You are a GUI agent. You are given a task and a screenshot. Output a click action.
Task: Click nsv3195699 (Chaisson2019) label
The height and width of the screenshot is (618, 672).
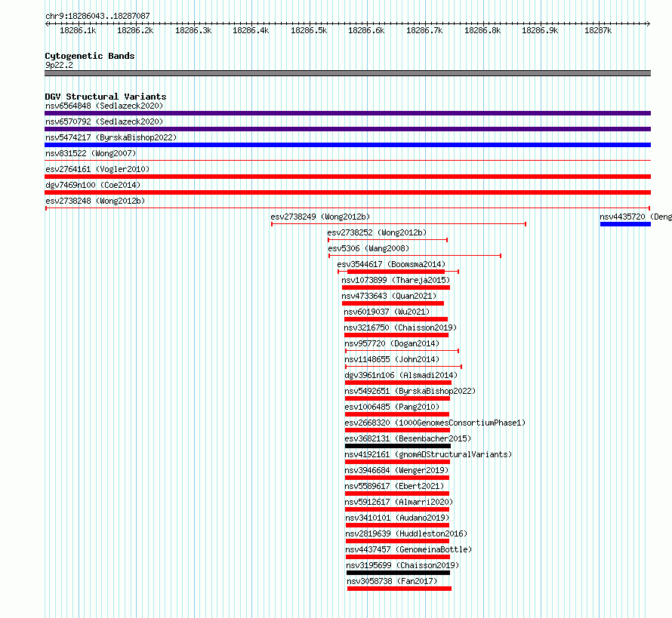coord(402,565)
